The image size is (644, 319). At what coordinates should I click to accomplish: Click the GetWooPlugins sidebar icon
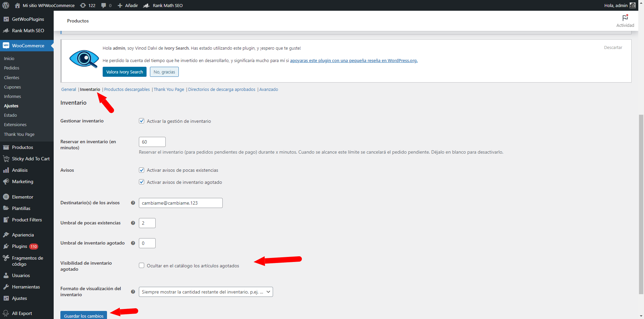6,19
